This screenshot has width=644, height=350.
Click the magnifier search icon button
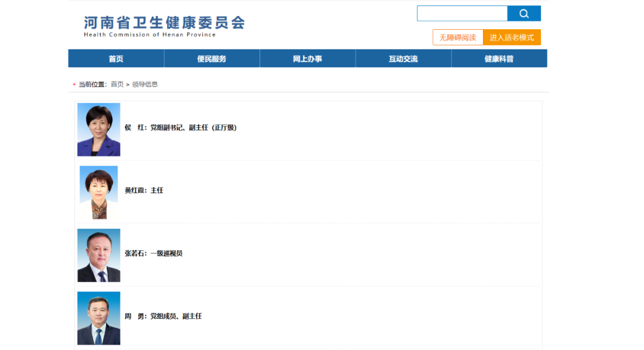pyautogui.click(x=524, y=14)
